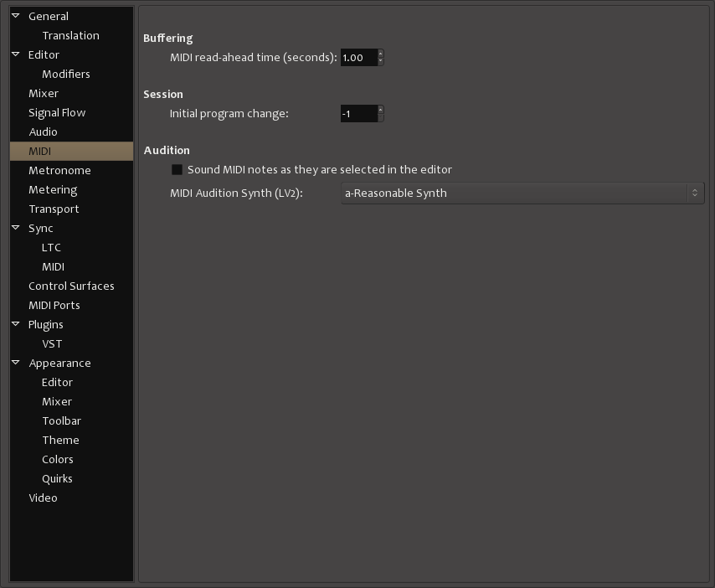Open the Metronome preferences page

pos(59,170)
